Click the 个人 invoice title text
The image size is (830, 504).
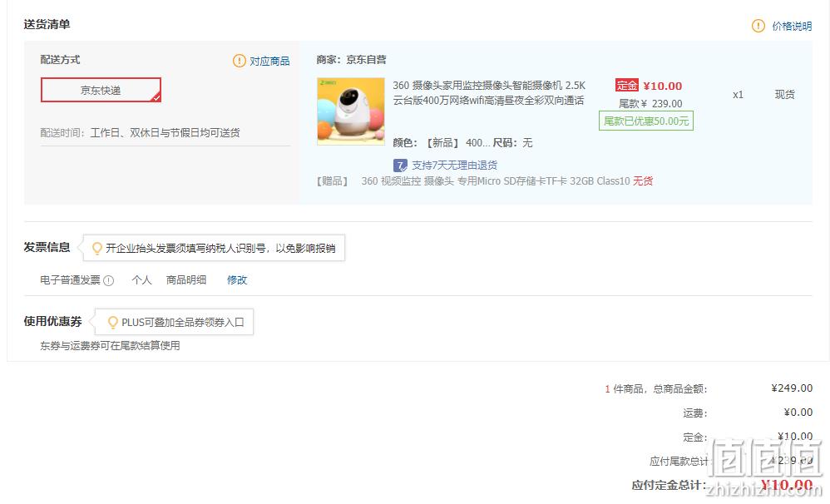click(141, 280)
